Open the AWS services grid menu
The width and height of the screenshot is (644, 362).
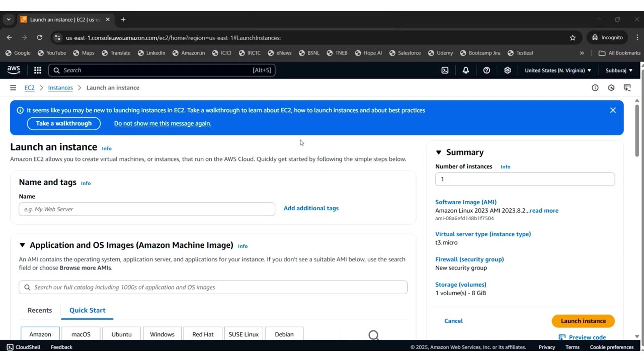[x=38, y=70]
